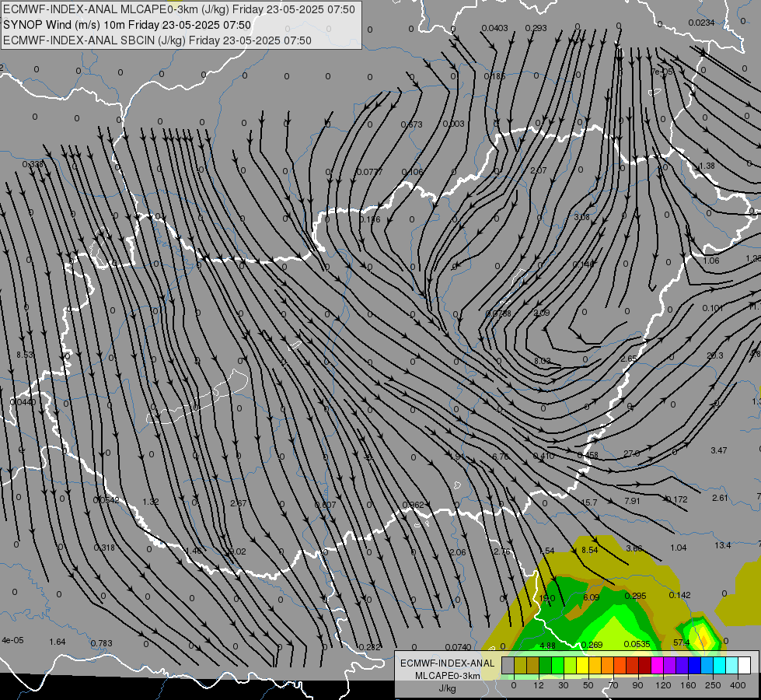This screenshot has height=700, width=761.
Task: Select the magenta legend swatch
Action: [x=657, y=666]
